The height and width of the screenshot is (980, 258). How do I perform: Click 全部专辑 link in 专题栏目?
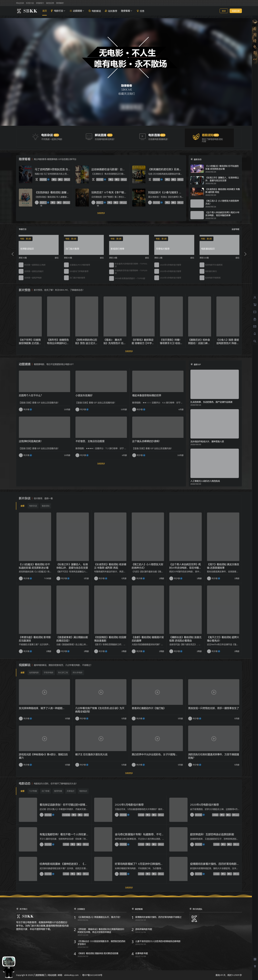(x=235, y=229)
